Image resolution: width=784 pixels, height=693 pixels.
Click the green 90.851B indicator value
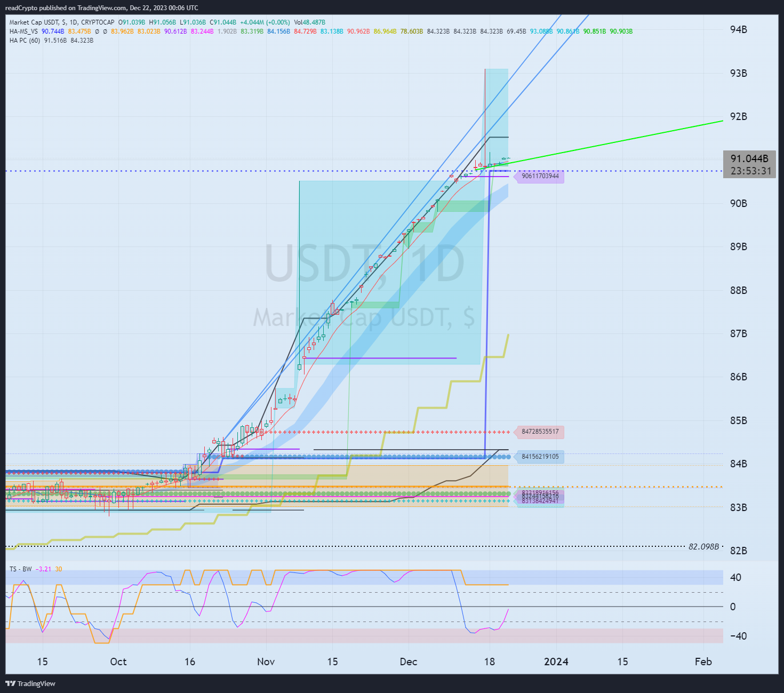(595, 31)
